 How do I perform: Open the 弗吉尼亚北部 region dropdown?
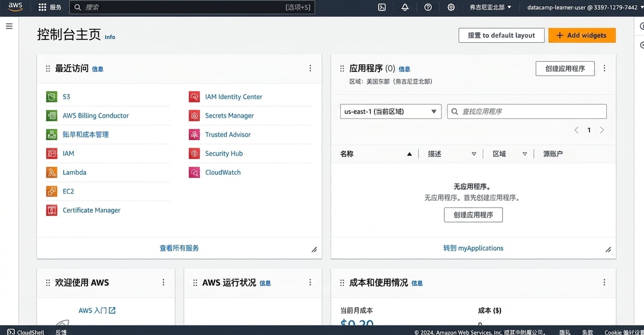coord(491,7)
